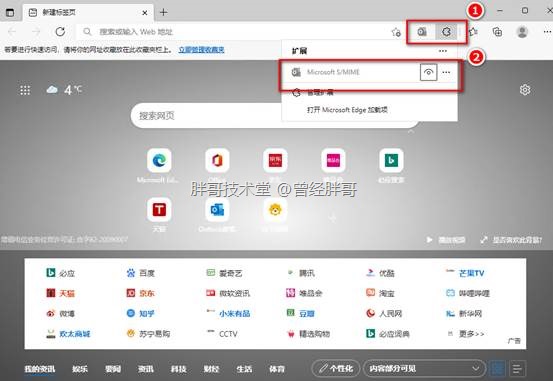
Task: Open the app launcher grid icon
Action: [25, 90]
